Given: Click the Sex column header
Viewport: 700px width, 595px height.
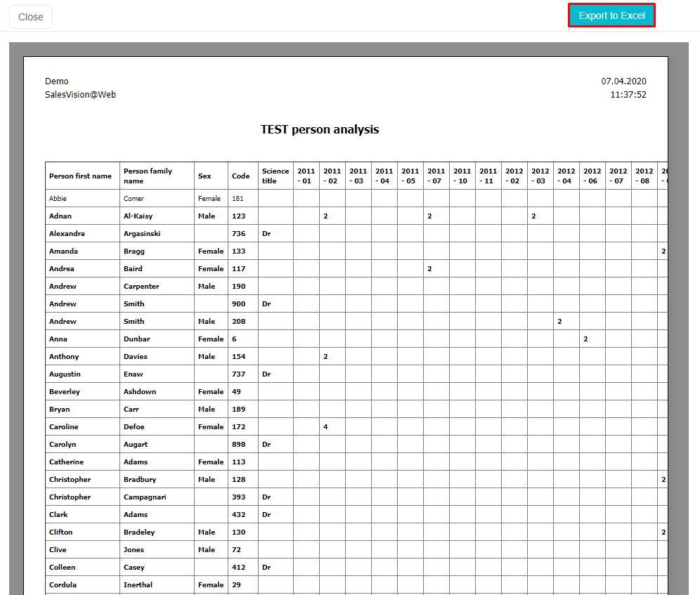Looking at the screenshot, I should pyautogui.click(x=205, y=176).
